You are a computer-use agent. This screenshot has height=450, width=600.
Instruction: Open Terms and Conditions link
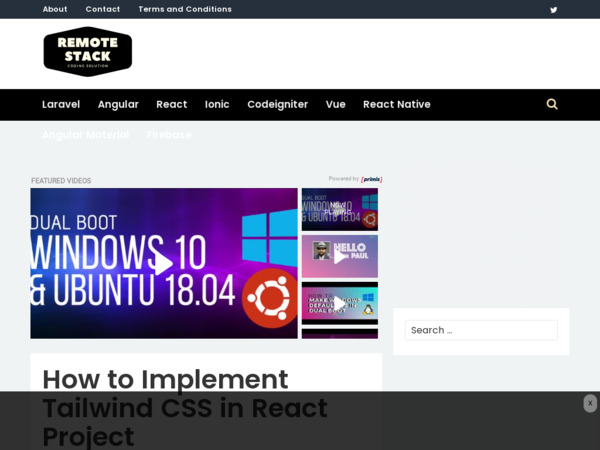(184, 9)
